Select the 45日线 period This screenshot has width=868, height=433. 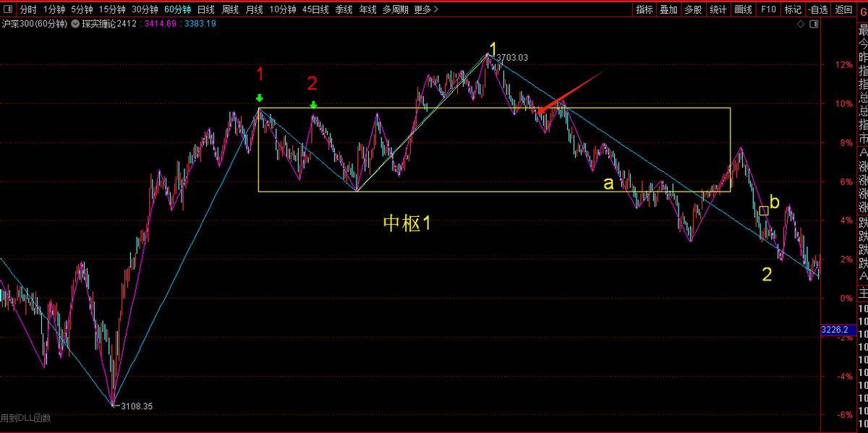click(315, 9)
